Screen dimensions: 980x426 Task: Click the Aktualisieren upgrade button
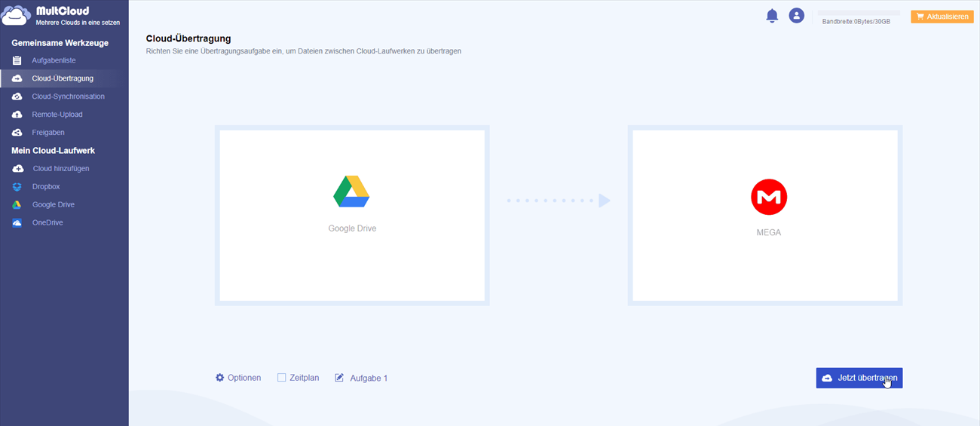[942, 16]
